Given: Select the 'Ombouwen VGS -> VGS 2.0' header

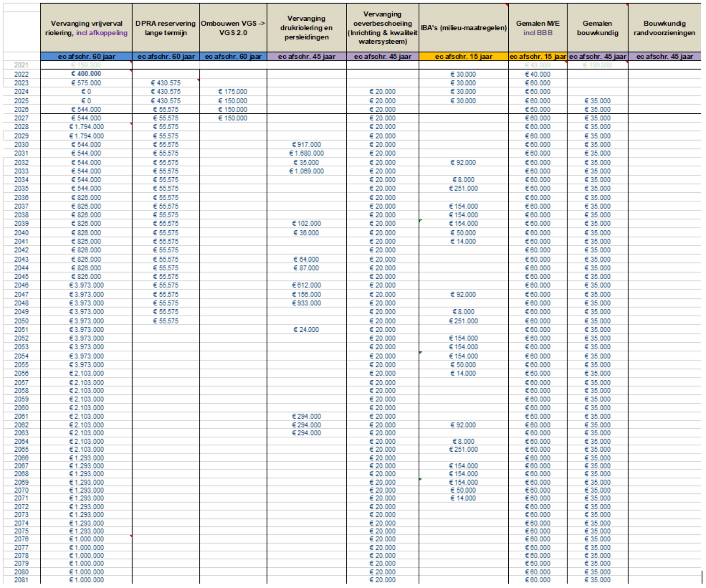Looking at the screenshot, I should [233, 28].
